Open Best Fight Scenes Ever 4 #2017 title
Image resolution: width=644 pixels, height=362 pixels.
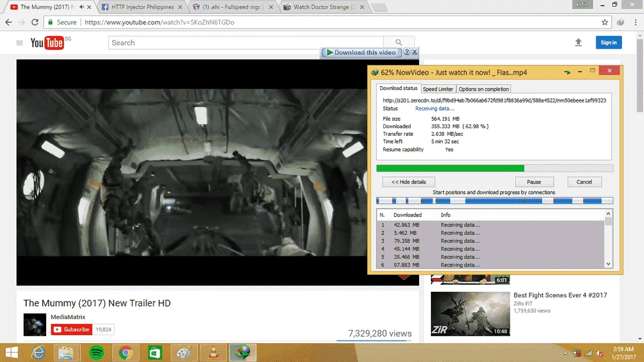560,295
